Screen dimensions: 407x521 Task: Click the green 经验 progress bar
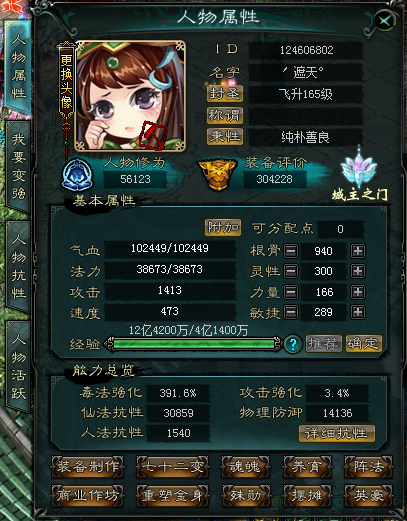194,344
